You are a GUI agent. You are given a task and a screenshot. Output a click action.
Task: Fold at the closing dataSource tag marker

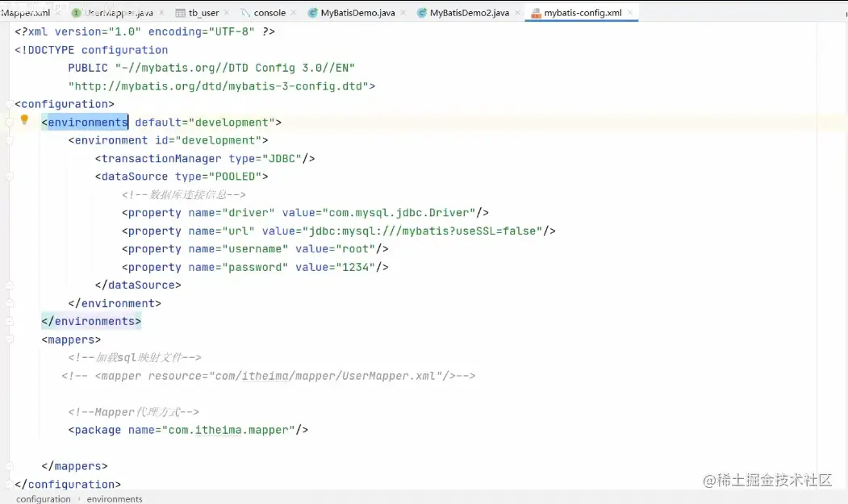(x=9, y=285)
